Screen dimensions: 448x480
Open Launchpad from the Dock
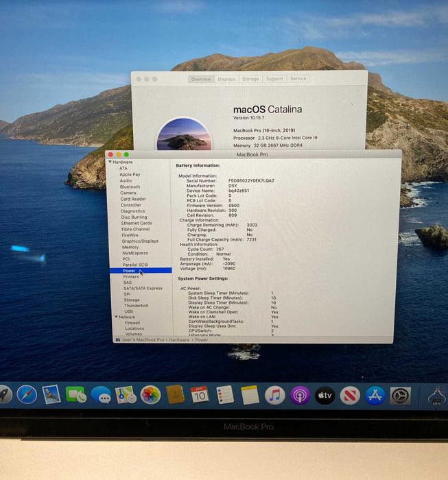(x=4, y=394)
